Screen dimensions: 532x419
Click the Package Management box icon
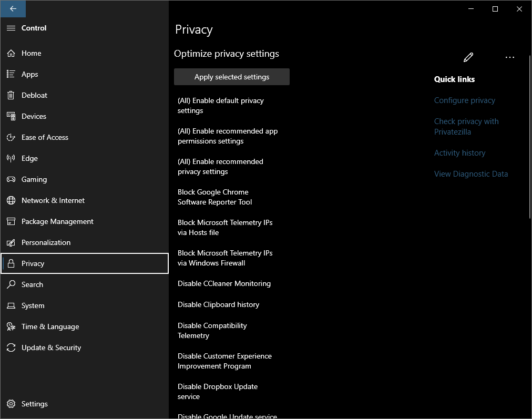click(x=11, y=221)
